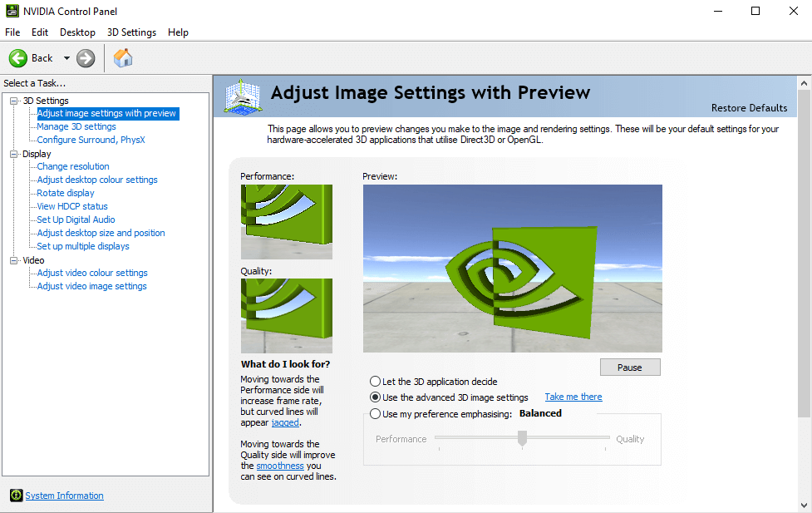Image resolution: width=812 pixels, height=513 pixels.
Task: Open Set up multiple displays
Action: click(x=83, y=246)
